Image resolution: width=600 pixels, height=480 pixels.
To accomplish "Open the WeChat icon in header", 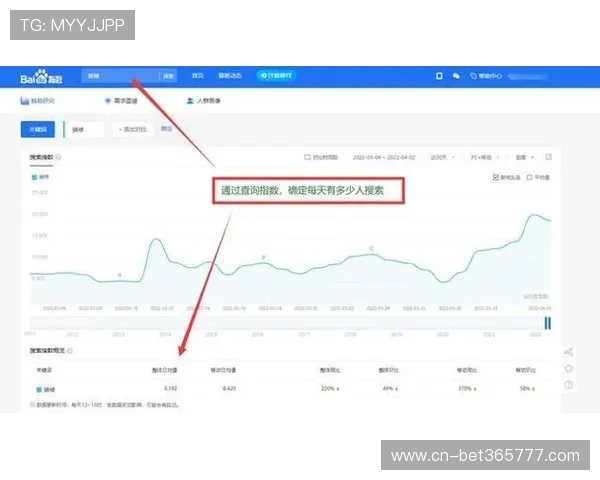I will 456,76.
